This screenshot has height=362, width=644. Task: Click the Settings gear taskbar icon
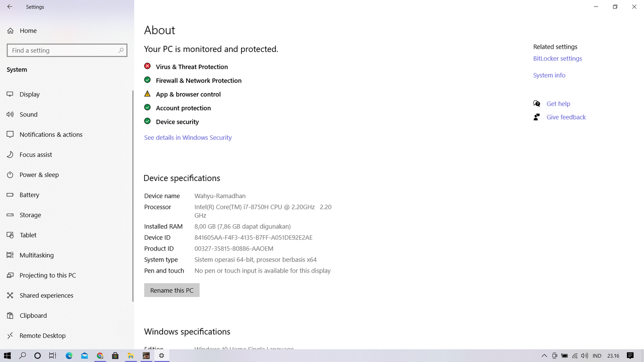(162, 355)
